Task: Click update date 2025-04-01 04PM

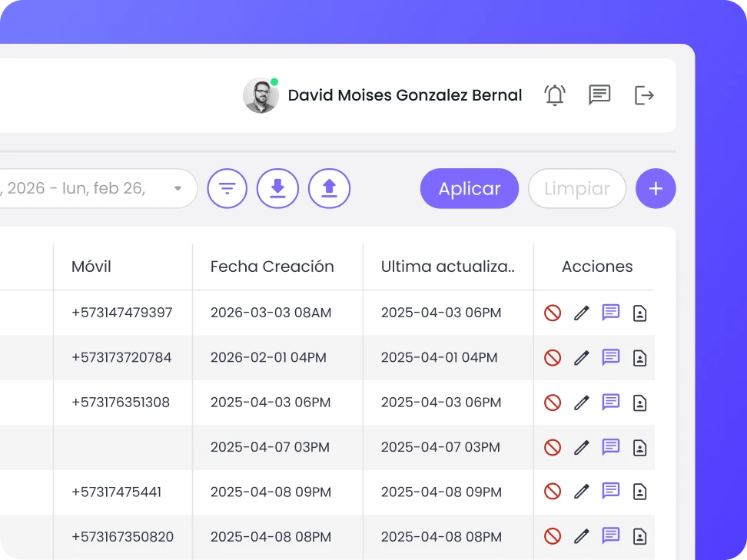Action: (x=440, y=357)
